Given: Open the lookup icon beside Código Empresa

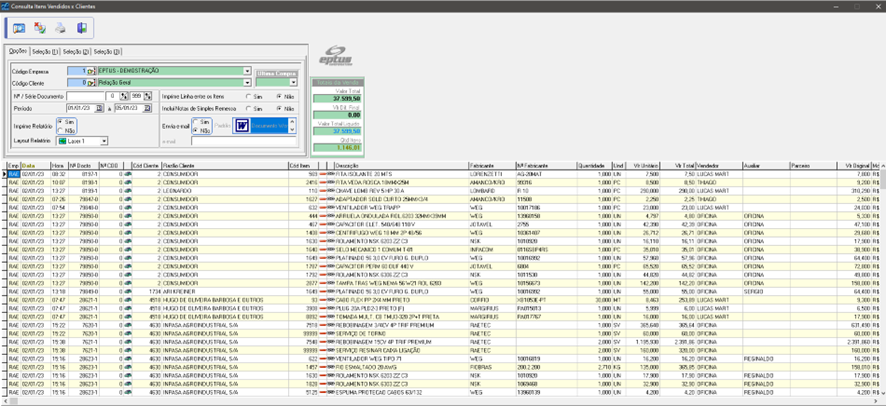Looking at the screenshot, I should (x=93, y=71).
